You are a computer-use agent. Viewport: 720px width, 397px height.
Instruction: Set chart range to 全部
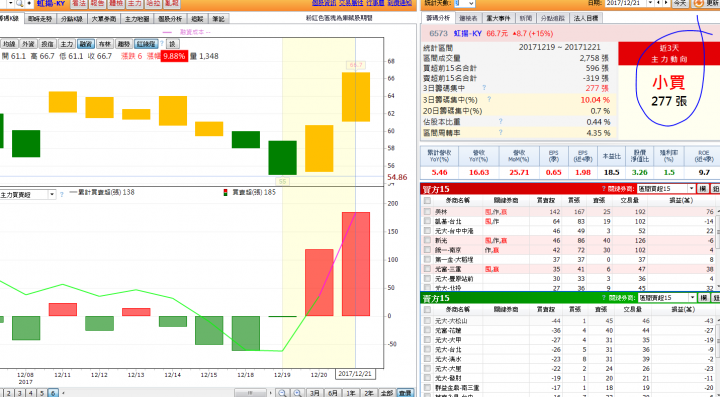tap(387, 393)
